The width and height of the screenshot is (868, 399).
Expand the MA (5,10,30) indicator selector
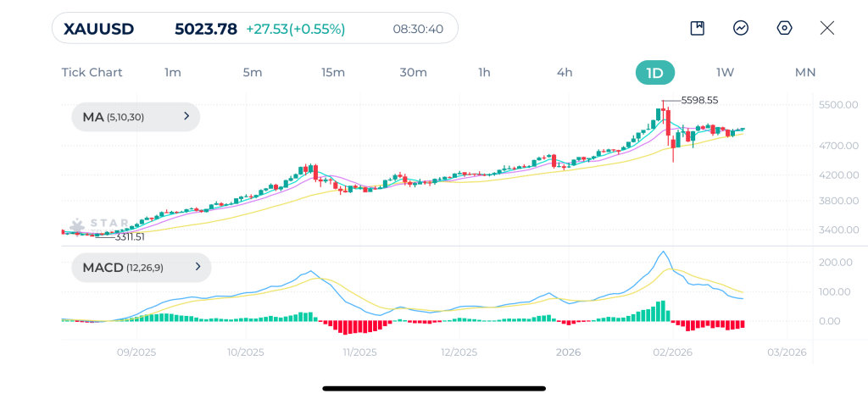136,117
